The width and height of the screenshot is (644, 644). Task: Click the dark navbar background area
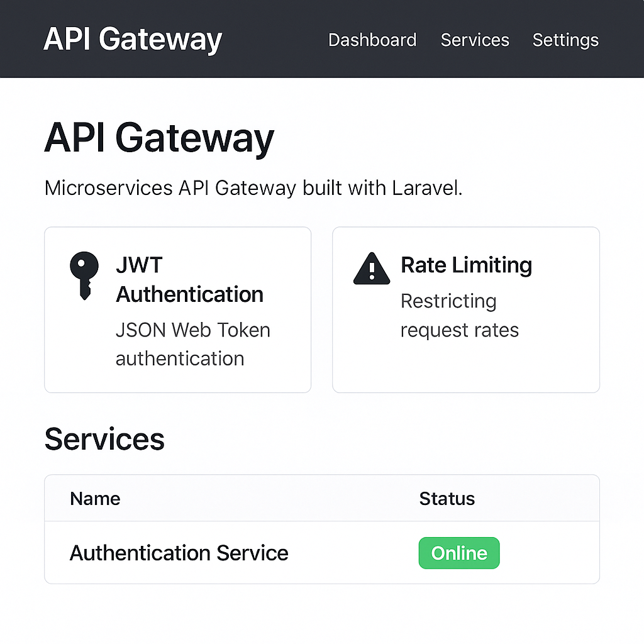point(277,39)
